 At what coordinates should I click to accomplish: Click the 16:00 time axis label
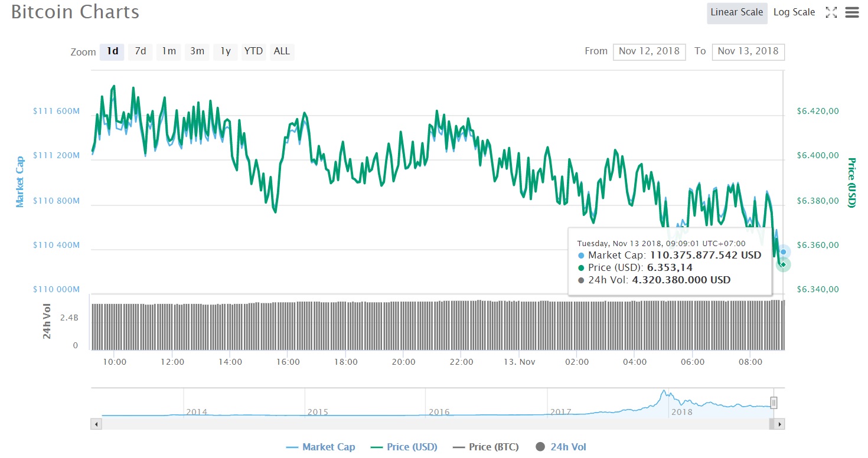288,362
